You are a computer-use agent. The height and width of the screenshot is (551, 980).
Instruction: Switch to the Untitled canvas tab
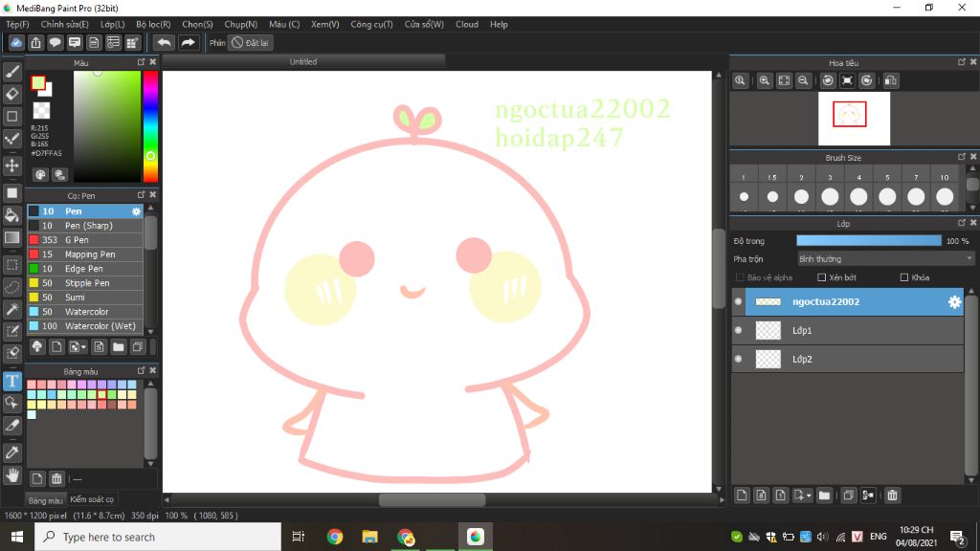pos(303,62)
